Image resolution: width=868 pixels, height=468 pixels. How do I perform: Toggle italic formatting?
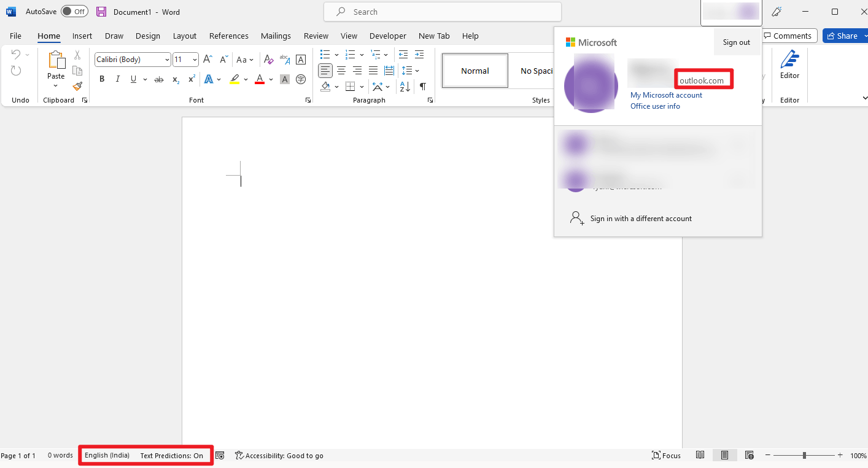118,79
